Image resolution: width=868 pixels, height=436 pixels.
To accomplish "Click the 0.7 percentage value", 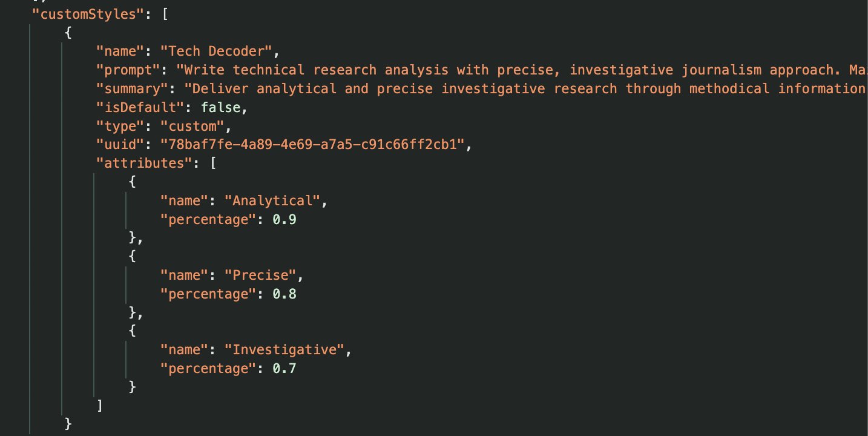I will [284, 368].
